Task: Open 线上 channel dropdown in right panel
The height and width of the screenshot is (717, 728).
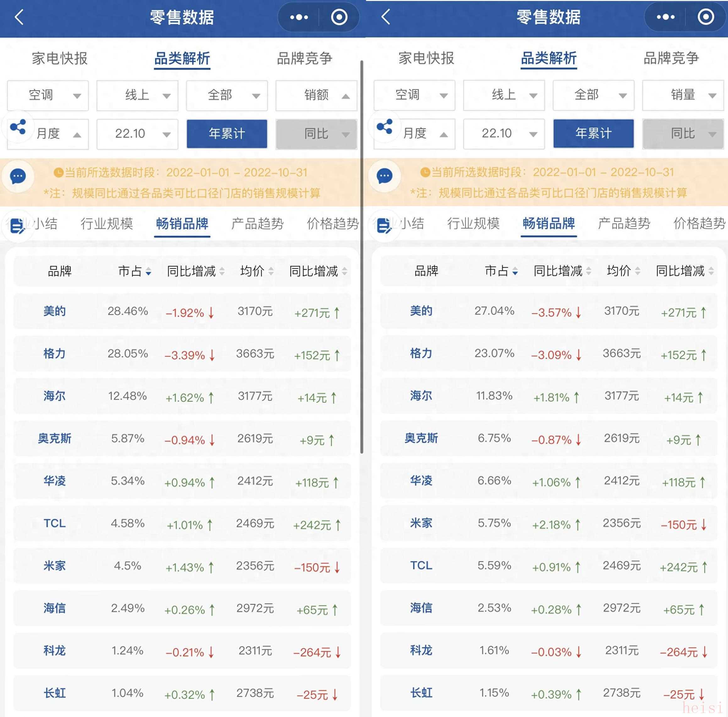Action: (x=504, y=95)
